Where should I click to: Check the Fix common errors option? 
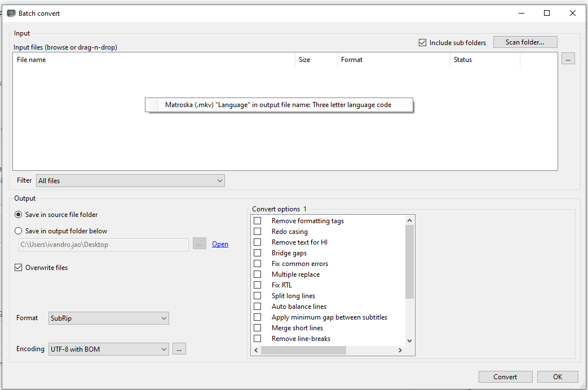pos(257,263)
